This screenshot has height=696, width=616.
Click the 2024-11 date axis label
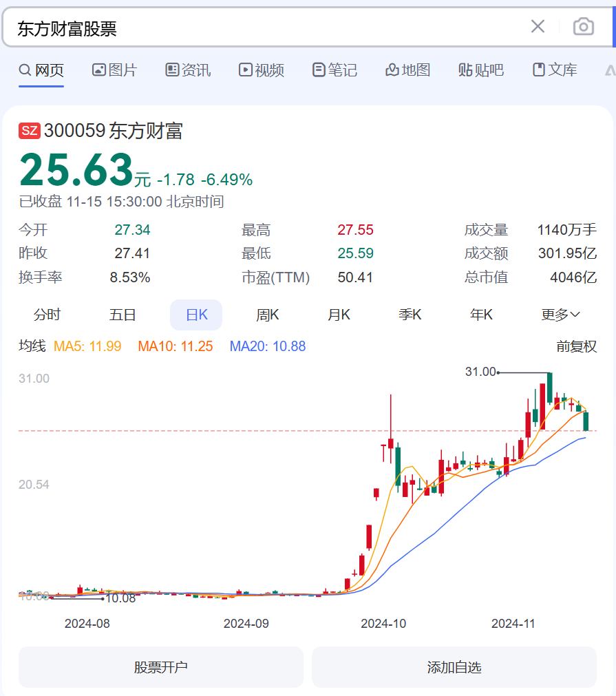tap(513, 624)
